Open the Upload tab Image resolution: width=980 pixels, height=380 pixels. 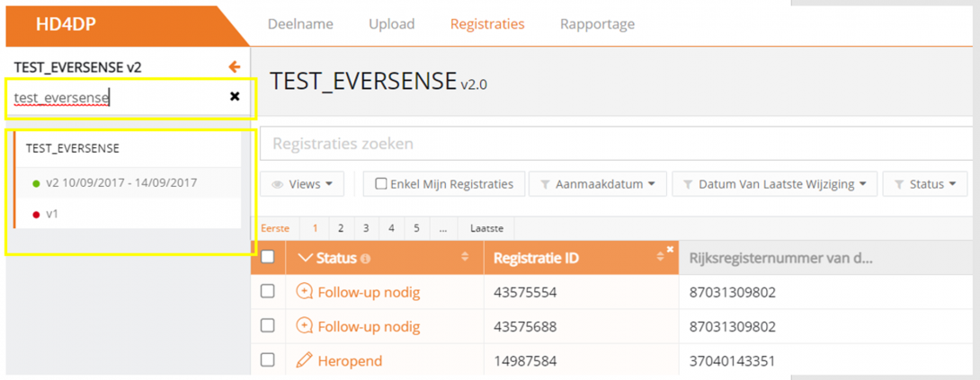[391, 24]
